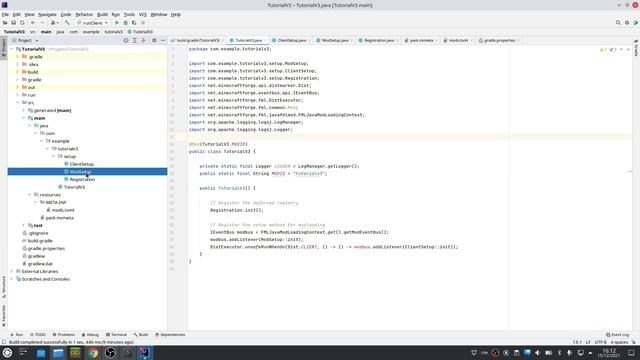640x360 pixels.
Task: Open the VCS menu
Action: 142,14
